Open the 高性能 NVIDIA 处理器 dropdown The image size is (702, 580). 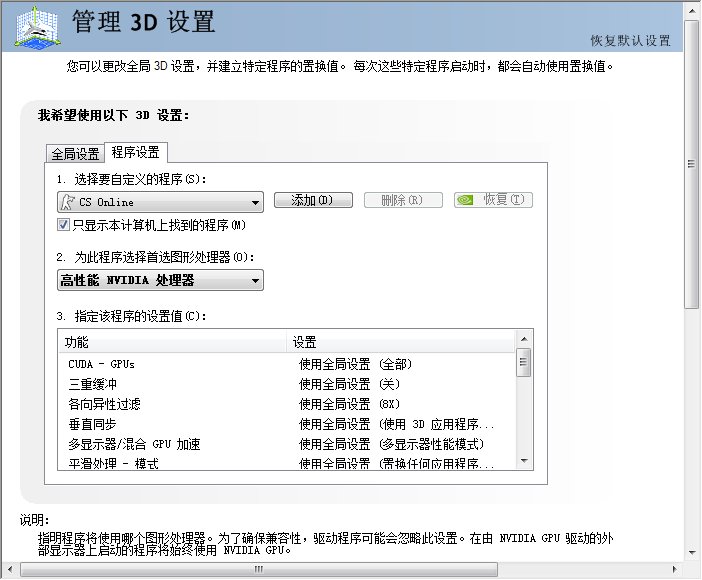[160, 280]
